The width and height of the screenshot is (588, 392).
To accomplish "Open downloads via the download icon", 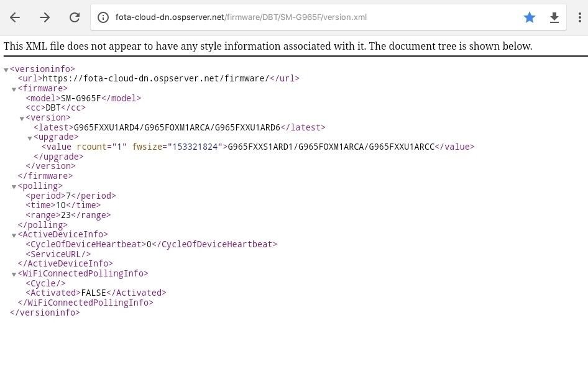I will (554, 17).
